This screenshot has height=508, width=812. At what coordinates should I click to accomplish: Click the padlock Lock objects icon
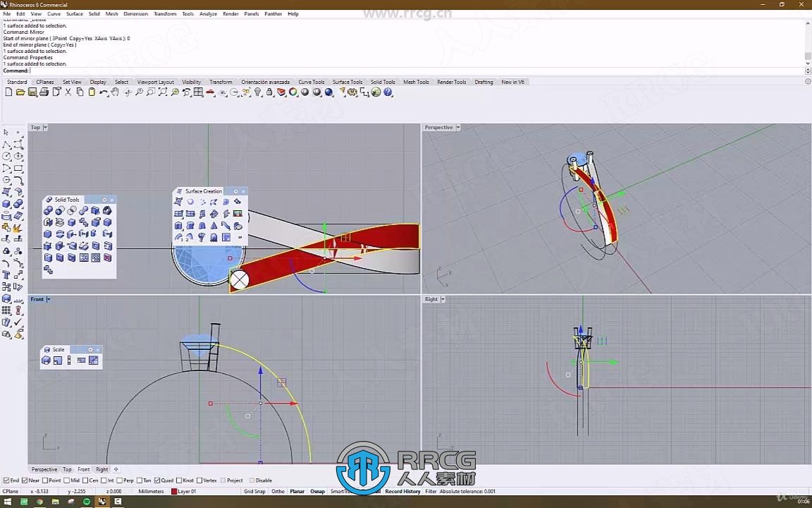(269, 92)
